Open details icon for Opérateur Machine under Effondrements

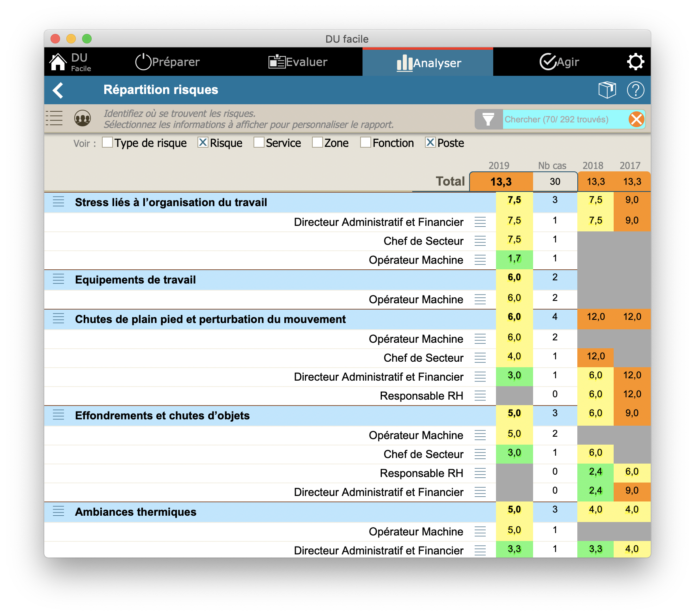480,435
